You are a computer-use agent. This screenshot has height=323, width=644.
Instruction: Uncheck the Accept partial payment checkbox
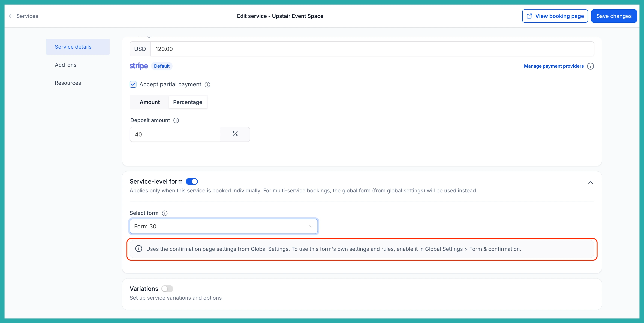point(133,84)
